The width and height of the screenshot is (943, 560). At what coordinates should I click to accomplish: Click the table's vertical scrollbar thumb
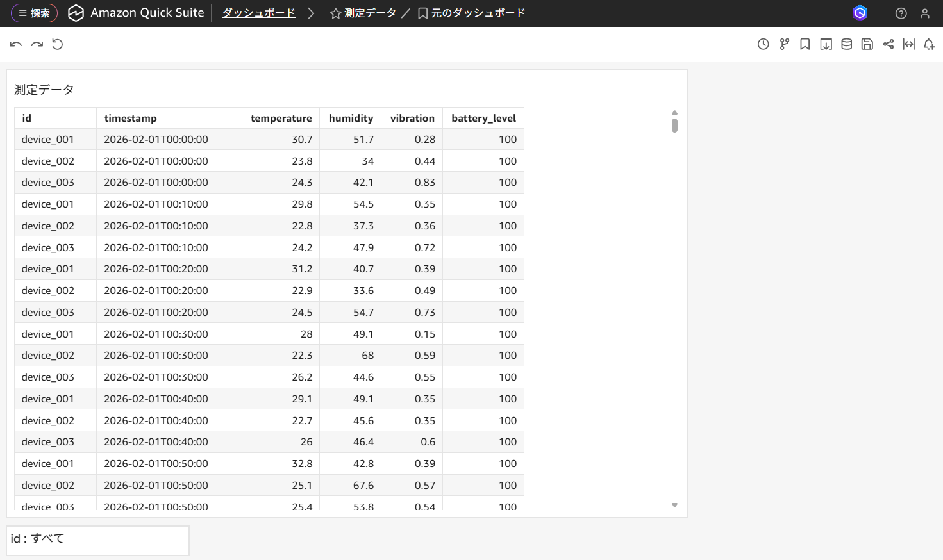click(x=674, y=125)
